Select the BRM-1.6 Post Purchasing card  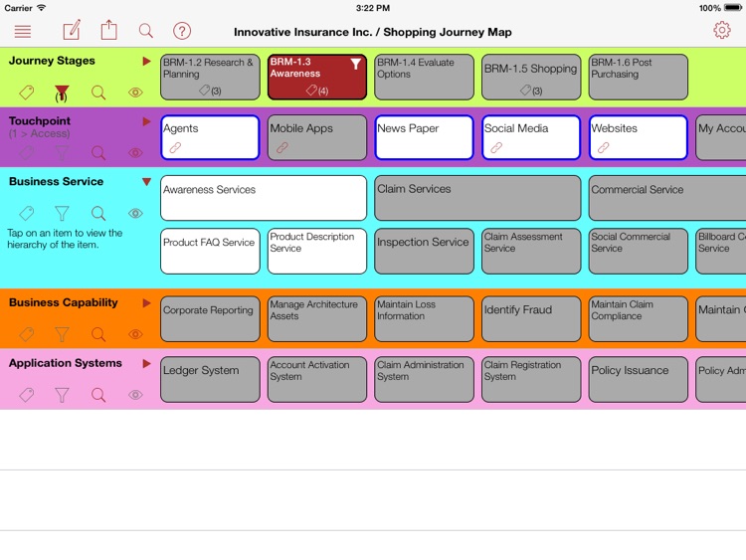(638, 77)
